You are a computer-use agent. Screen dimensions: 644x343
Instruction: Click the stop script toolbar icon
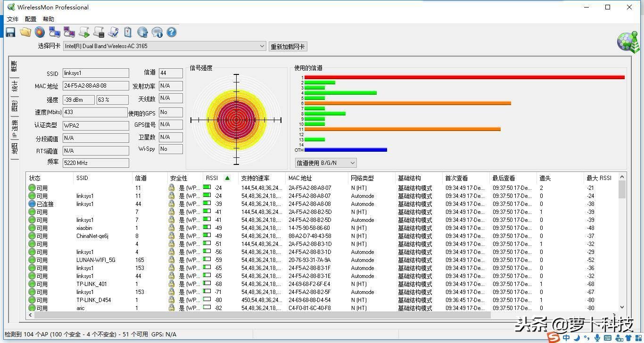click(x=99, y=32)
